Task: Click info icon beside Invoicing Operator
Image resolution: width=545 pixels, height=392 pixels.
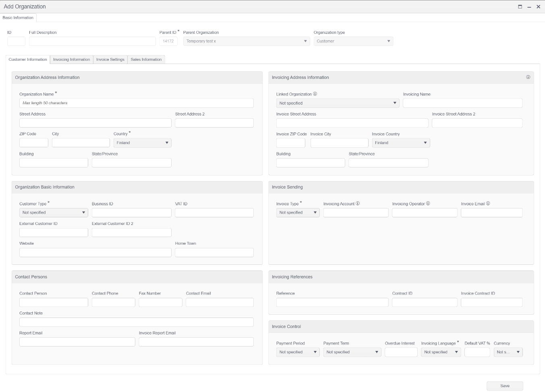Action: coord(428,204)
